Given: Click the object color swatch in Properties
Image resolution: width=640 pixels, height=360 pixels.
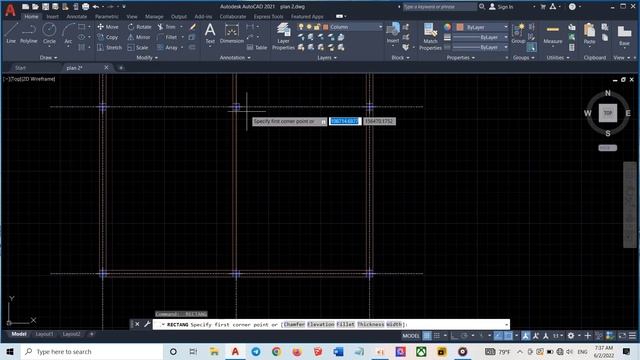Looking at the screenshot, I should [x=460, y=27].
